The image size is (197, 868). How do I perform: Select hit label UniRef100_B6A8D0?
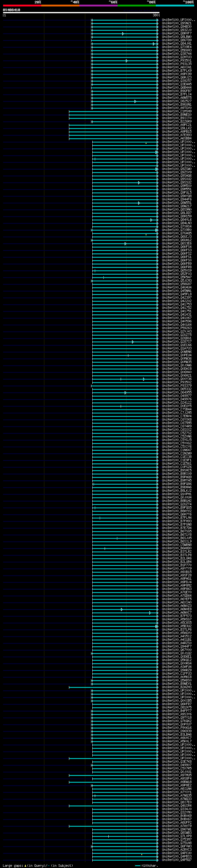coord(177,549)
